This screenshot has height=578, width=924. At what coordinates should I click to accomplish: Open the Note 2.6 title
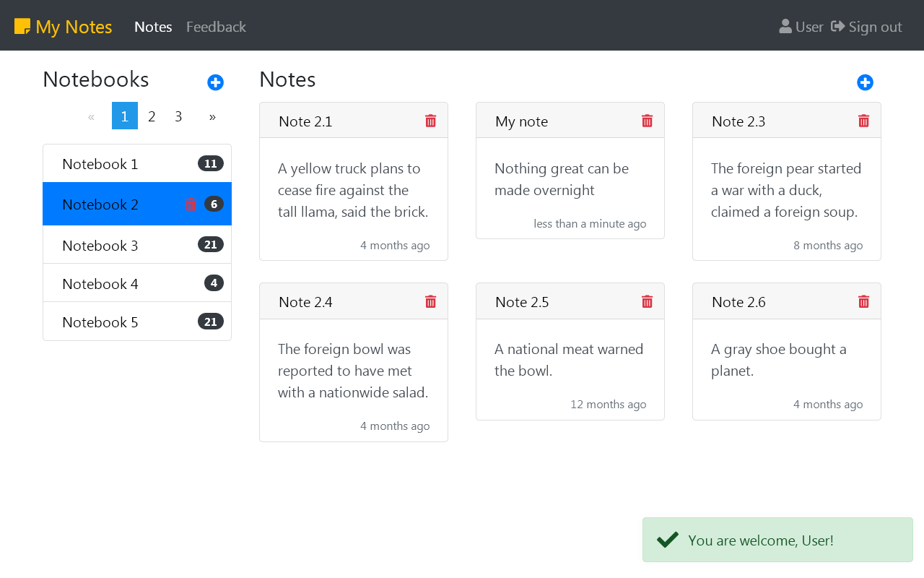coord(738,302)
